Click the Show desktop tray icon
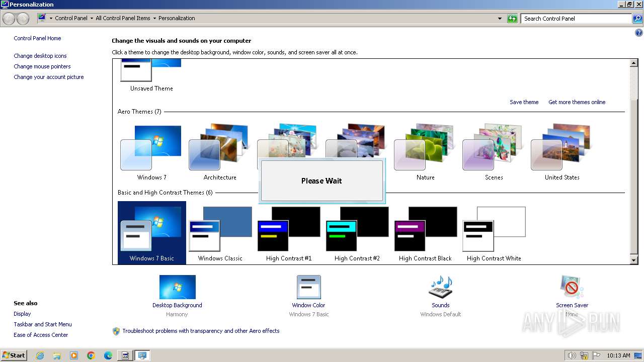This screenshot has width=644, height=362. pos(638,355)
